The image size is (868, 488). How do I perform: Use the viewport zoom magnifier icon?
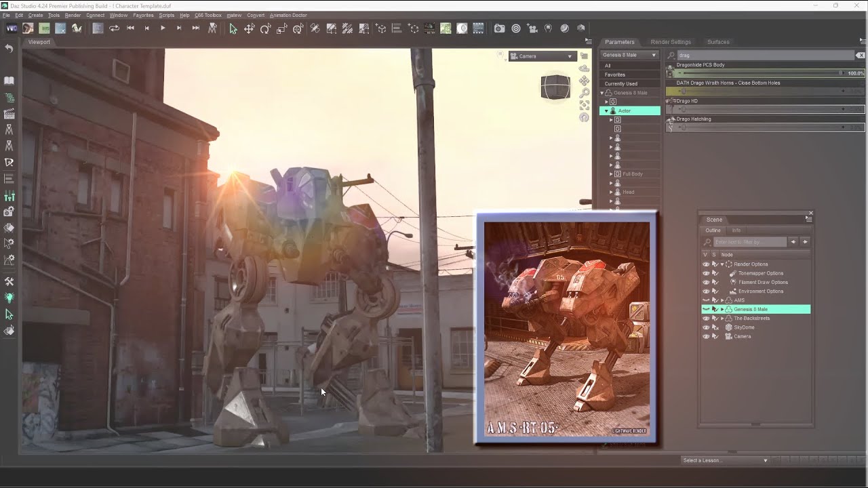[x=584, y=93]
